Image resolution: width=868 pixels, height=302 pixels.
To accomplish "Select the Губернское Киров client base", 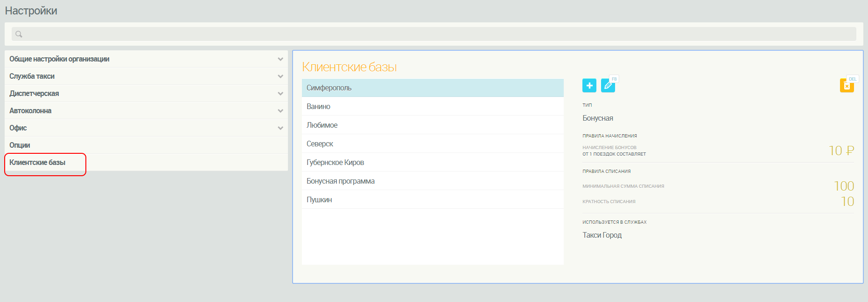I will point(335,163).
